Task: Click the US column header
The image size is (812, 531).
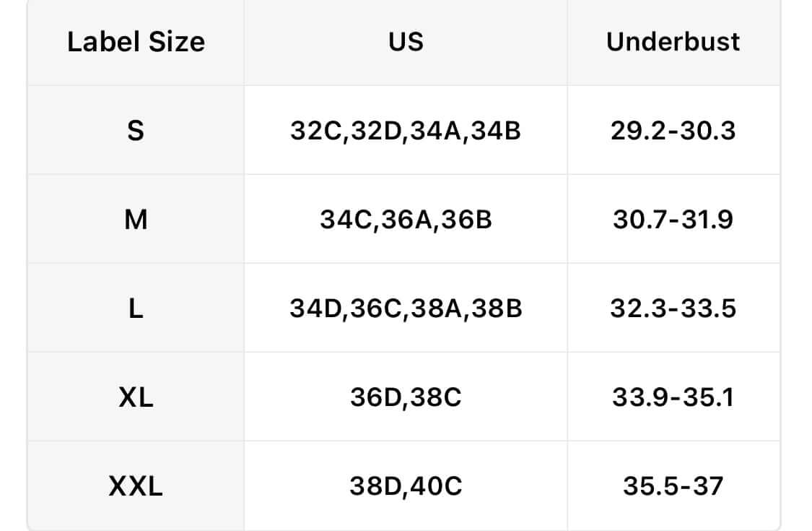Action: (406, 42)
